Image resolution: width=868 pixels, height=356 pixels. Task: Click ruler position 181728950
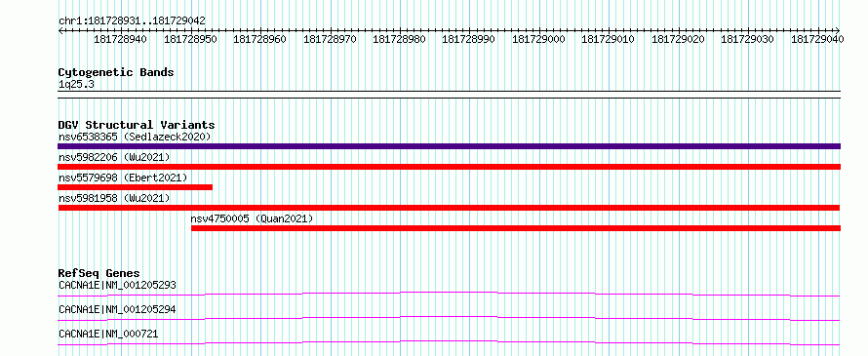[190, 39]
